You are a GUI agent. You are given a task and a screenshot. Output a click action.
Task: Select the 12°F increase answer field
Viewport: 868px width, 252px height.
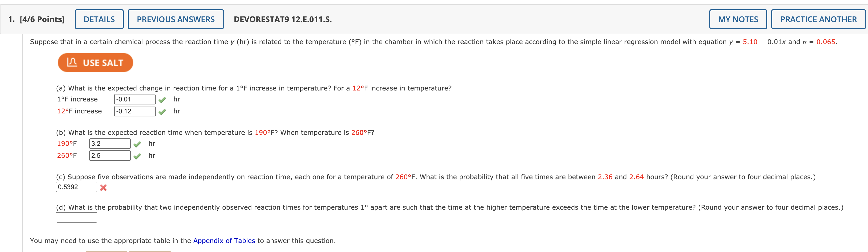134,111
